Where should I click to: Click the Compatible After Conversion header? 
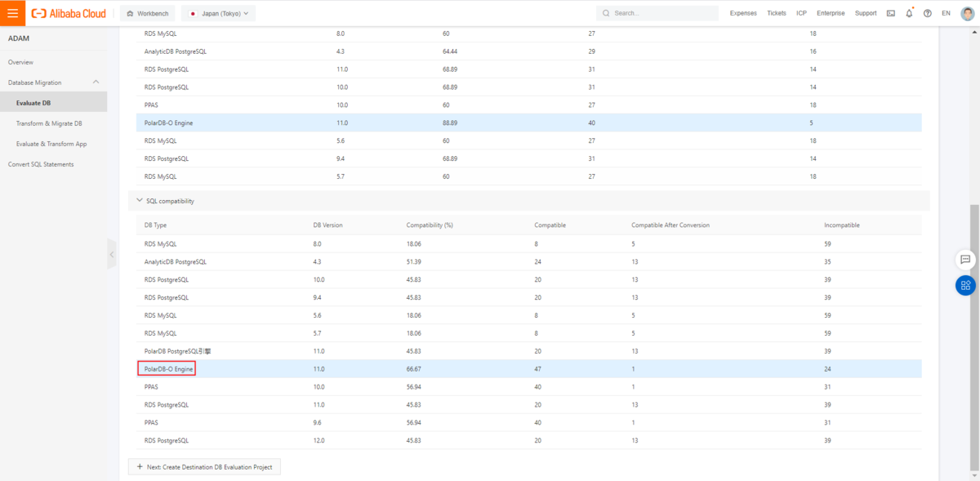670,225
